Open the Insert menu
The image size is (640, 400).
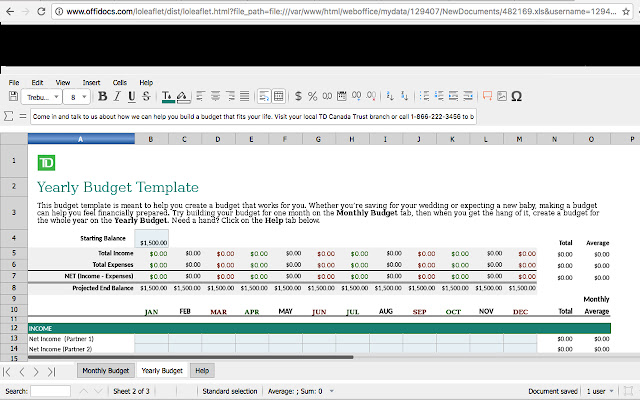tap(91, 82)
